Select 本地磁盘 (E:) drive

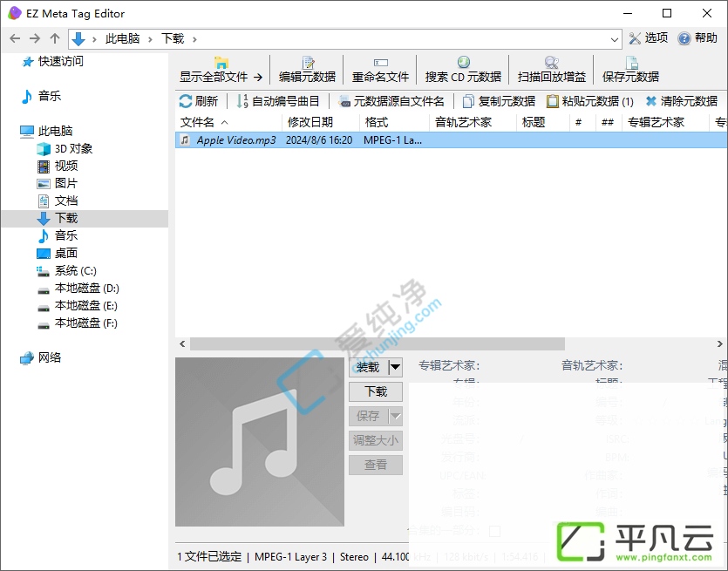tap(78, 305)
